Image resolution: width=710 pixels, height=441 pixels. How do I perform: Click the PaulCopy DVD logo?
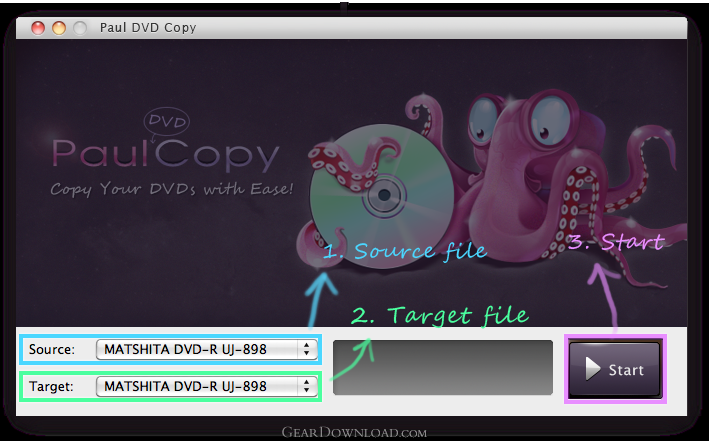pos(165,141)
